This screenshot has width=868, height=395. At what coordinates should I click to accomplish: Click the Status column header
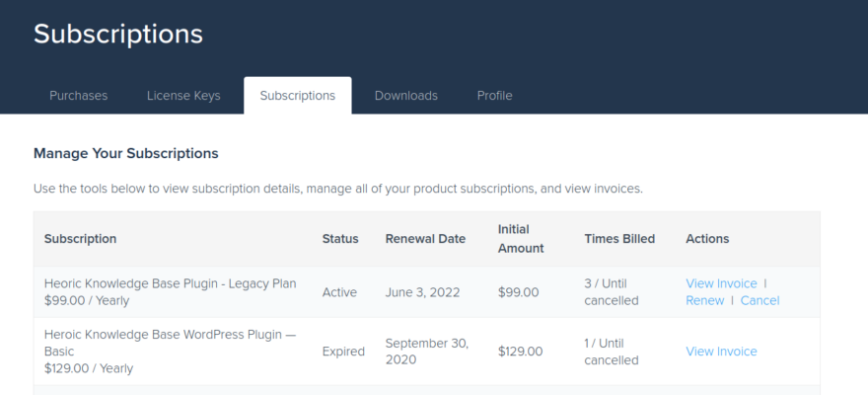(x=340, y=239)
